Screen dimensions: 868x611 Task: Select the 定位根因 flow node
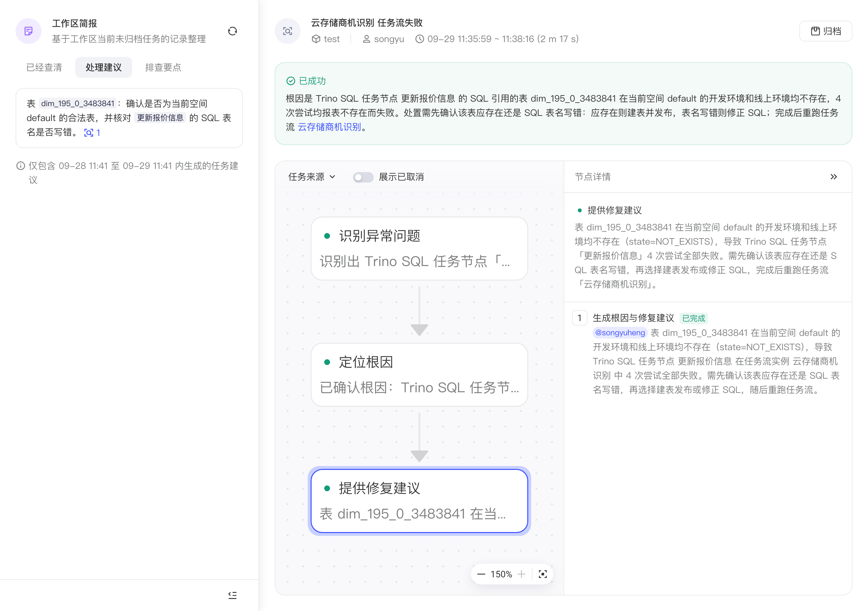point(419,374)
